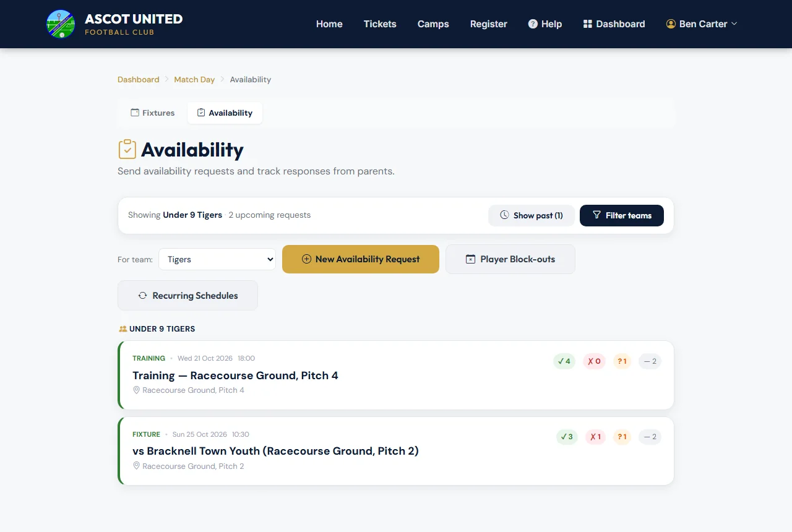The image size is (792, 532).
Task: Switch to the Fixtures tab
Action: coord(153,113)
